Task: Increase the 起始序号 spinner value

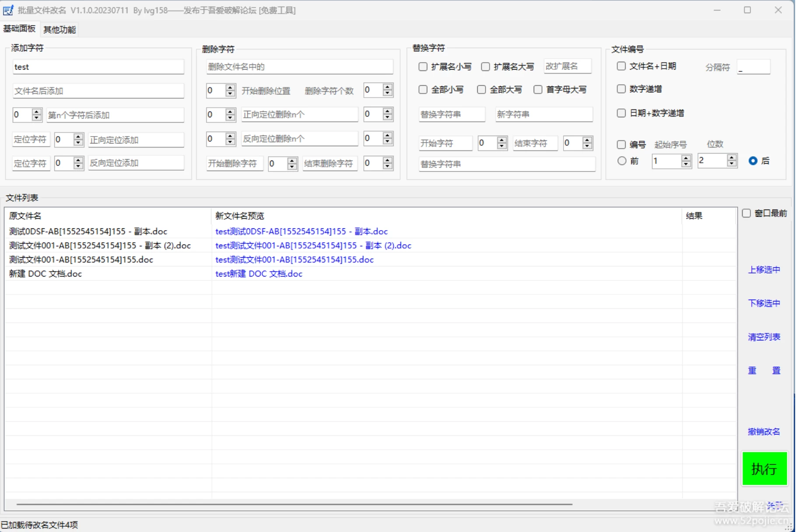Action: tap(686, 157)
